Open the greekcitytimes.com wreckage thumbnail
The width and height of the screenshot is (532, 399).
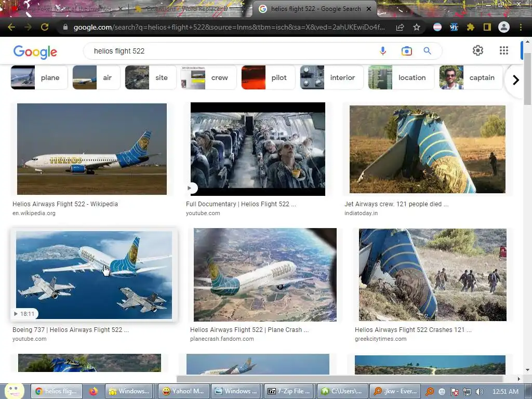433,275
